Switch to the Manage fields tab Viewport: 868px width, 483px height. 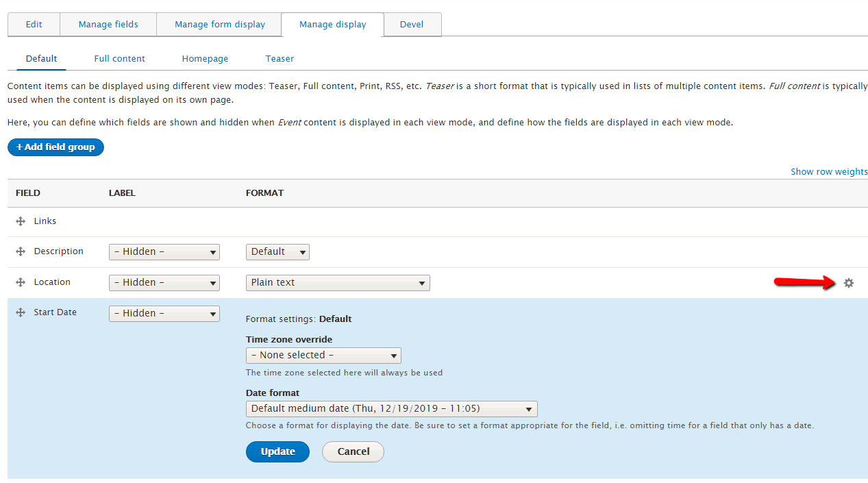click(108, 24)
